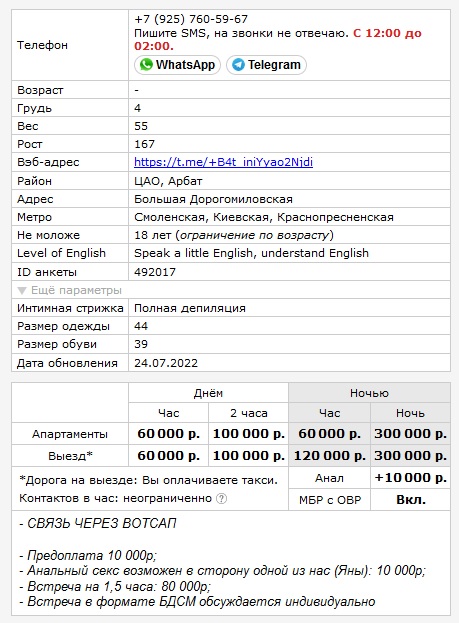
Task: Click the Апартаменты row label
Action: click(x=70, y=434)
